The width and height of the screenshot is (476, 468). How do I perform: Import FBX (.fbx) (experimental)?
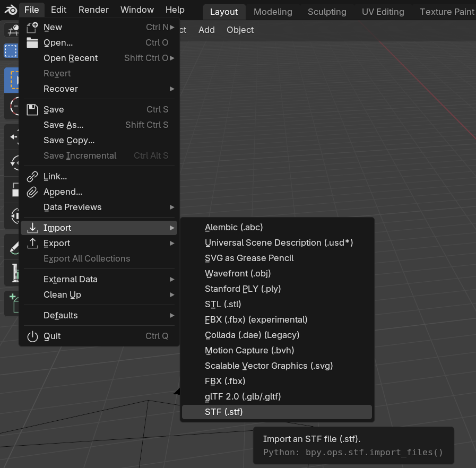277,319
